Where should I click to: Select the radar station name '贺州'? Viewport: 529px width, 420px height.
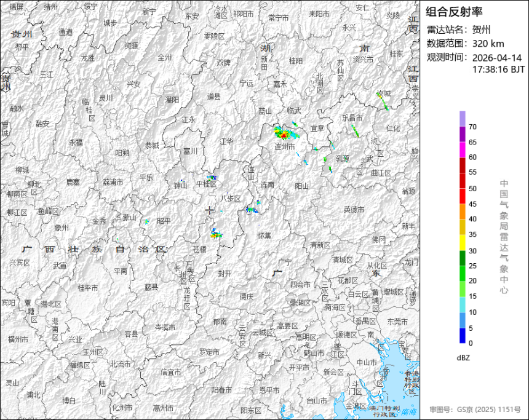pyautogui.click(x=482, y=30)
